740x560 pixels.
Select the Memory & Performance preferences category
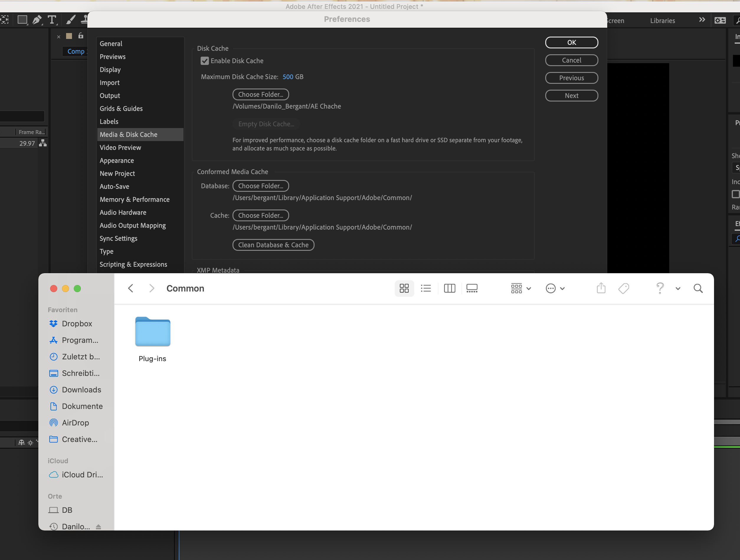click(x=135, y=199)
